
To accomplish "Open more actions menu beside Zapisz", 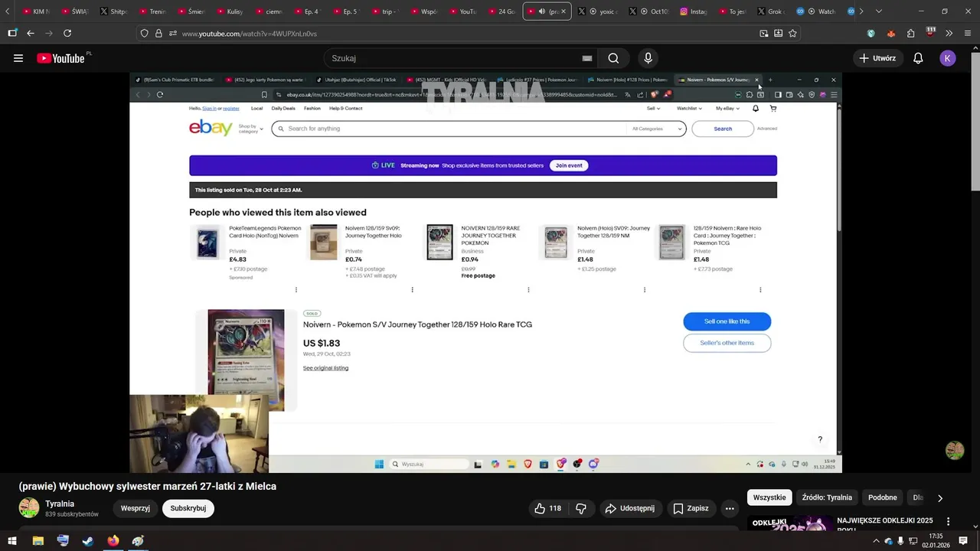I will tap(730, 508).
